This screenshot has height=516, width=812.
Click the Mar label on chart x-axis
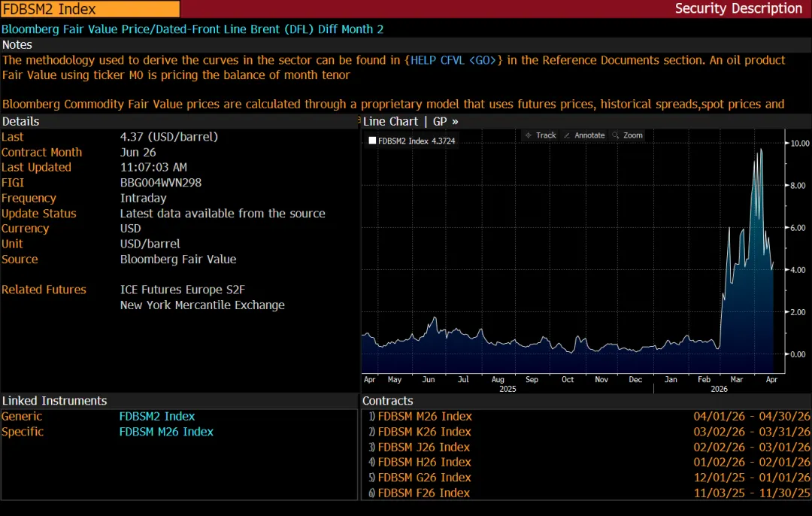point(736,379)
